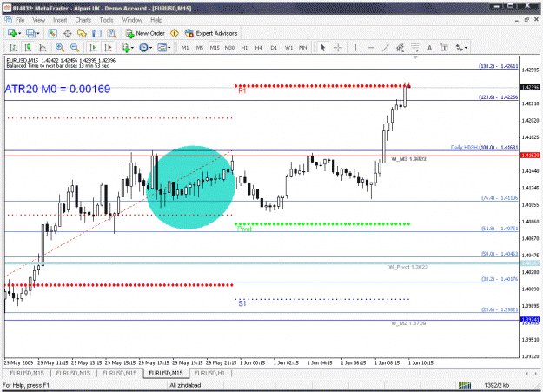This screenshot has width=543, height=392.
Task: Expand the Profiles dropdown arrow
Action: pyautogui.click(x=38, y=34)
